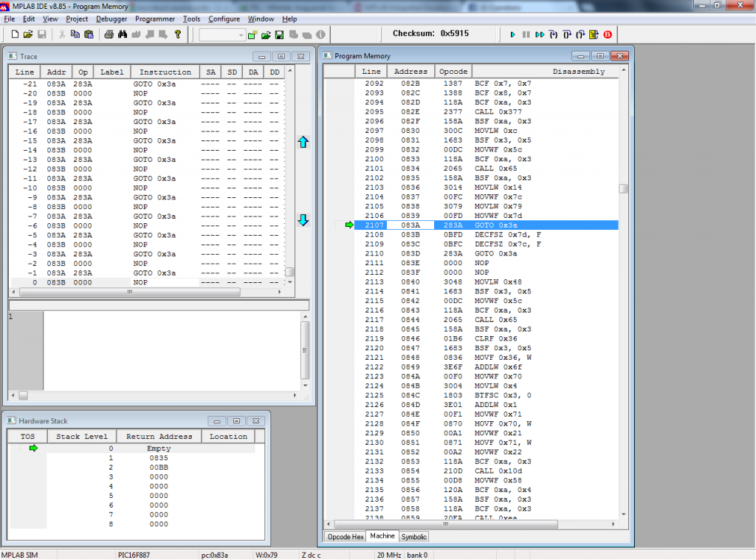The image size is (756, 560).
Task: Click the New File icon
Action: tap(15, 34)
